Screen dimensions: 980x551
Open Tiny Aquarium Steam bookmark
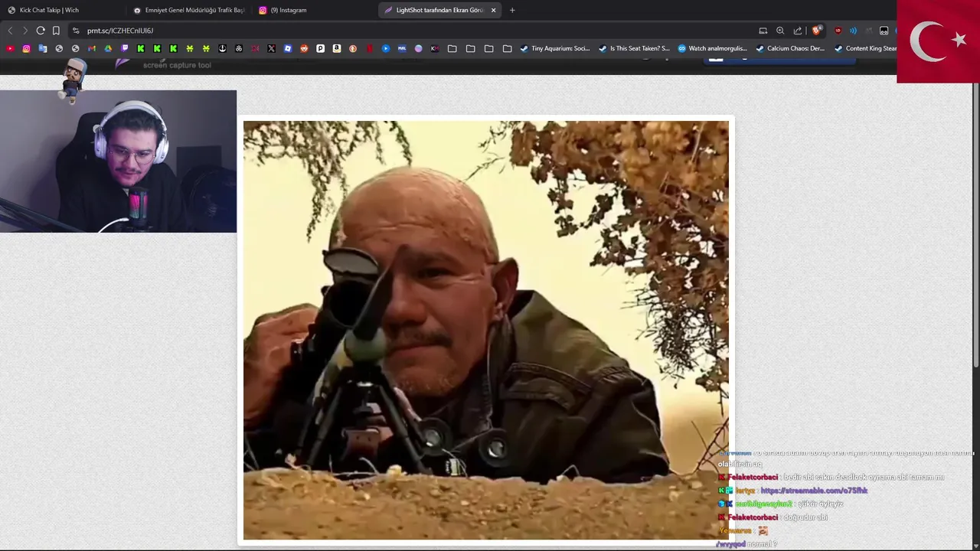coord(555,48)
